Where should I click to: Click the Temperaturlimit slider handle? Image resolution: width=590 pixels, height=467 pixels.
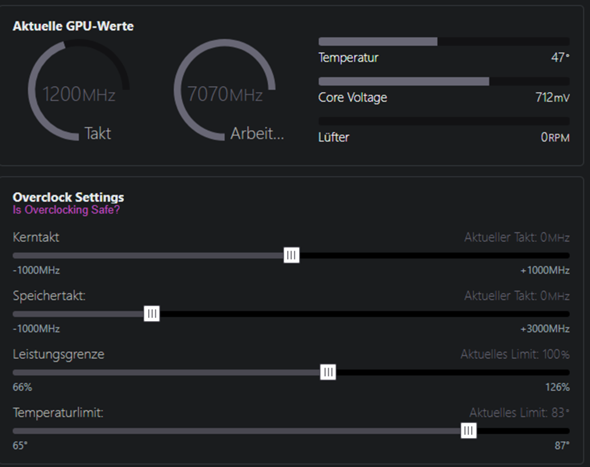[468, 430]
